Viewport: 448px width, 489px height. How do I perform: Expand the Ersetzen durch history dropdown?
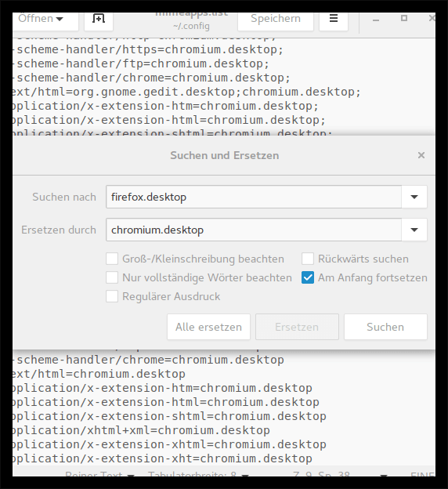414,230
